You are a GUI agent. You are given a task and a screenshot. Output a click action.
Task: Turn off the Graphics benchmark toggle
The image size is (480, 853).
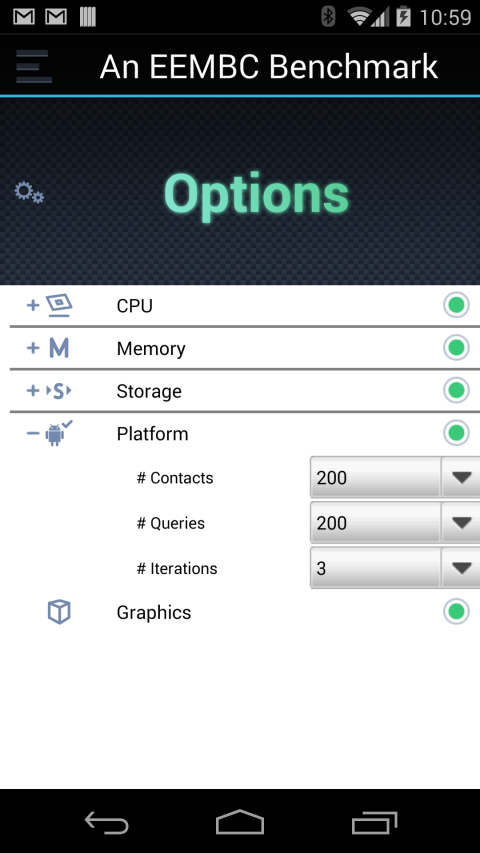(456, 611)
